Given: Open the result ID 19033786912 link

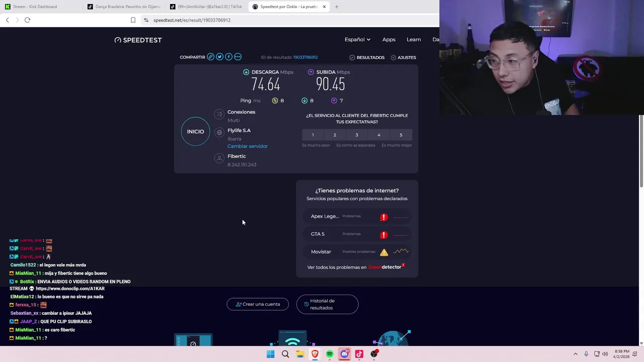Looking at the screenshot, I should pyautogui.click(x=305, y=57).
